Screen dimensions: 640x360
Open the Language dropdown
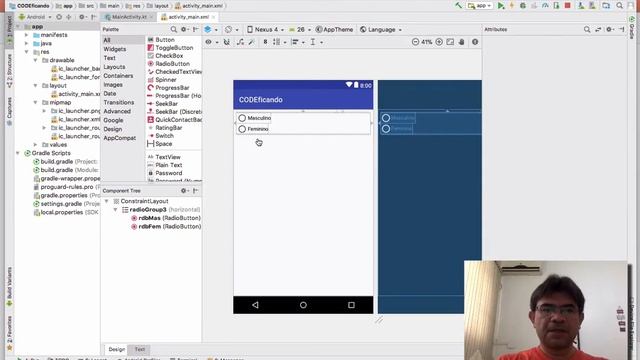point(380,29)
